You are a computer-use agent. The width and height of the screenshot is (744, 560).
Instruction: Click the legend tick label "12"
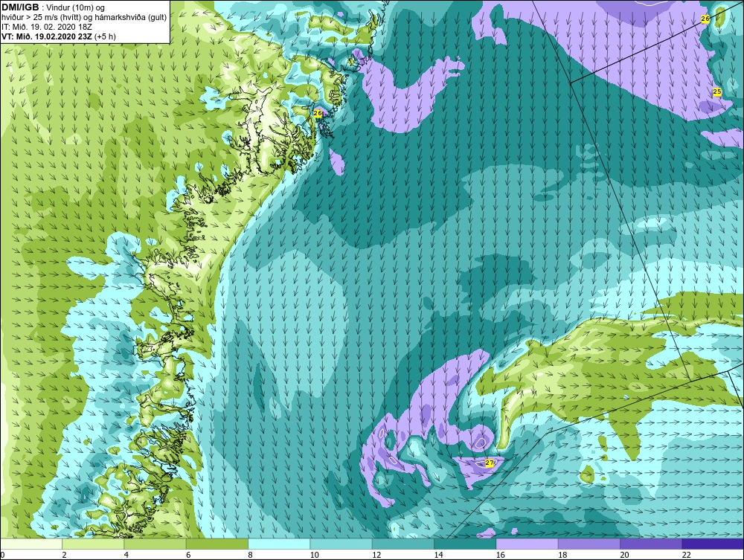376,556
